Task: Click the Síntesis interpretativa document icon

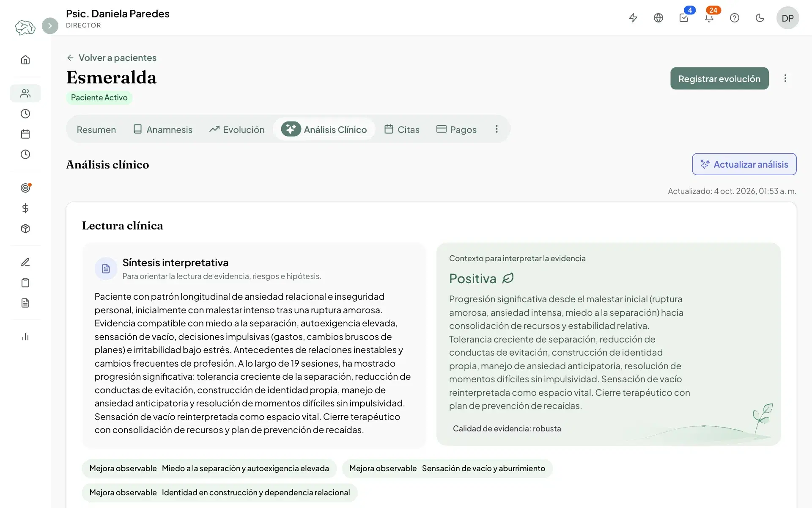Action: [x=106, y=268]
